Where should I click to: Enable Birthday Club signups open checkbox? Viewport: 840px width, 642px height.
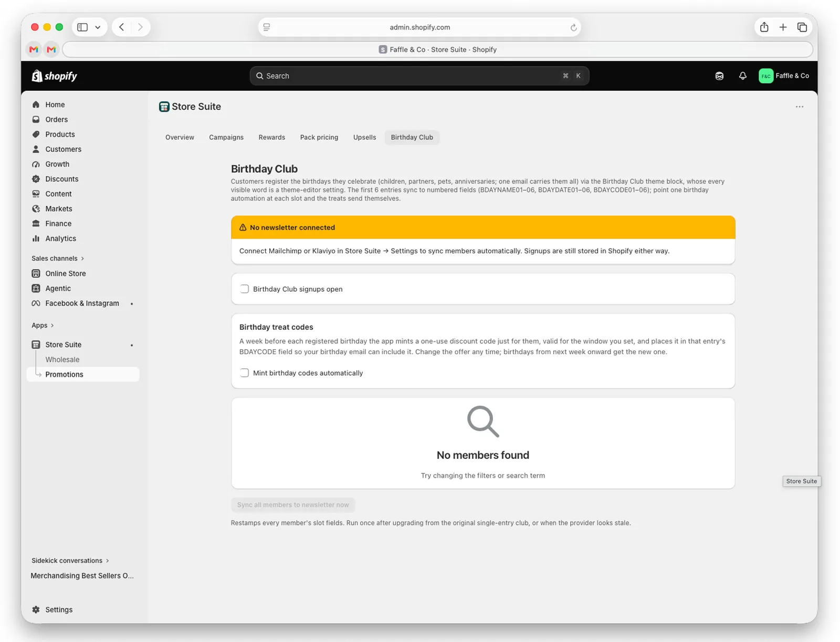tap(244, 289)
